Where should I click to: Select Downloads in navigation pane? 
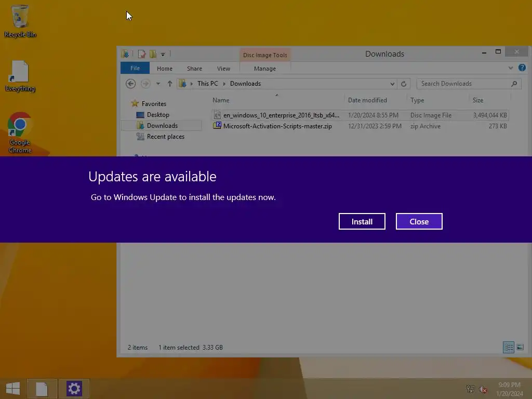(162, 126)
